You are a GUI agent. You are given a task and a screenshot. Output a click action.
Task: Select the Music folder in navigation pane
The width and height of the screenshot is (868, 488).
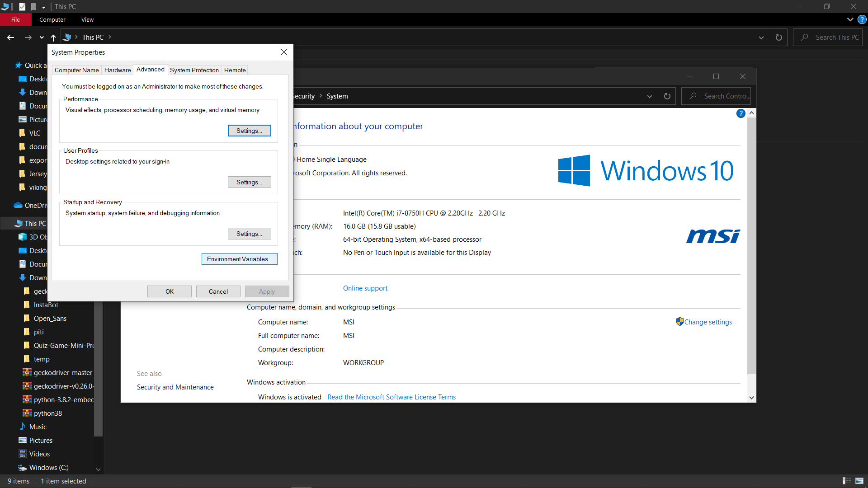(38, 427)
